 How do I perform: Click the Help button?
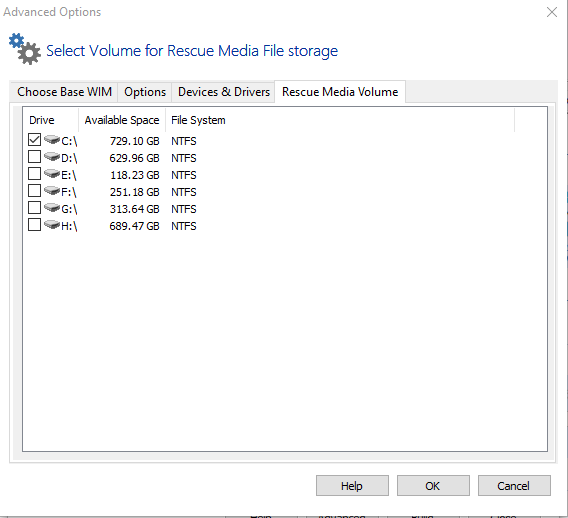point(352,486)
